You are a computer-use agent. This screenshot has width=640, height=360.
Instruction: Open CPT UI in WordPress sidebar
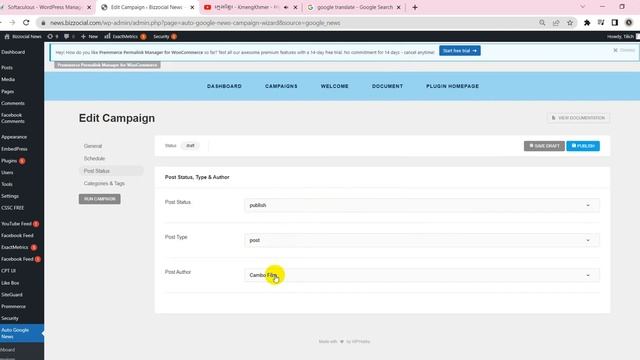coord(8,271)
